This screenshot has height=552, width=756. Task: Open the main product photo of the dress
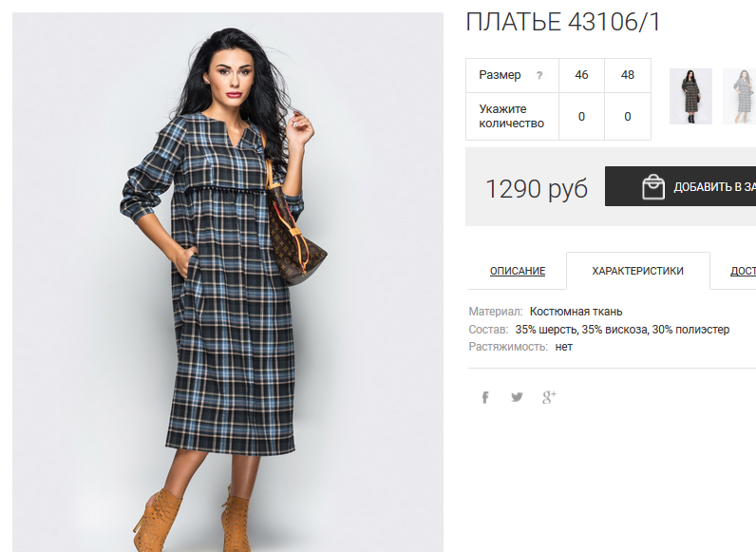[x=228, y=282]
